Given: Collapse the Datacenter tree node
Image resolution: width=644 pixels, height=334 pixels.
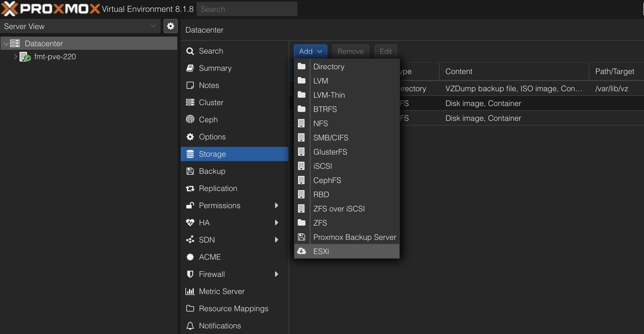Looking at the screenshot, I should tap(6, 44).
